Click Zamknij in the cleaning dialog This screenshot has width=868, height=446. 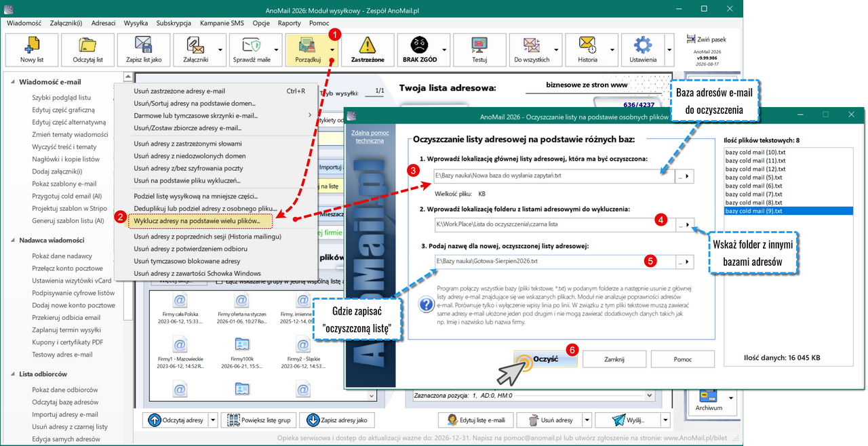(x=614, y=359)
